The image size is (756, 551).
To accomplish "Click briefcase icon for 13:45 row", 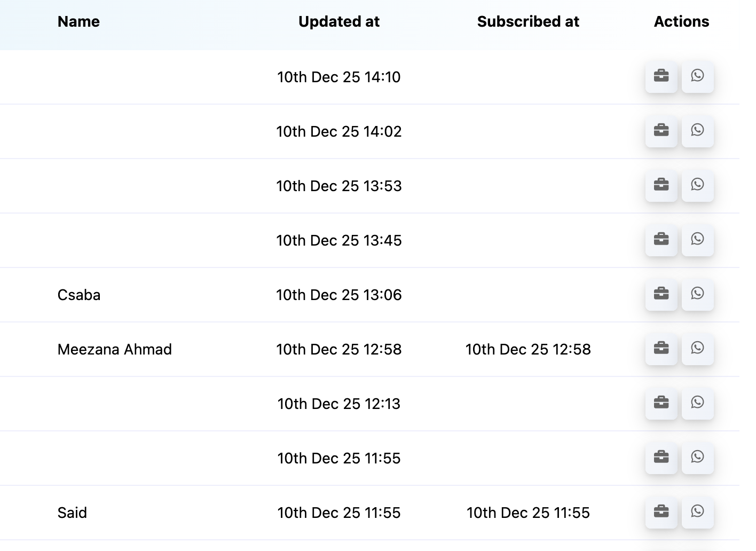I will (x=661, y=240).
